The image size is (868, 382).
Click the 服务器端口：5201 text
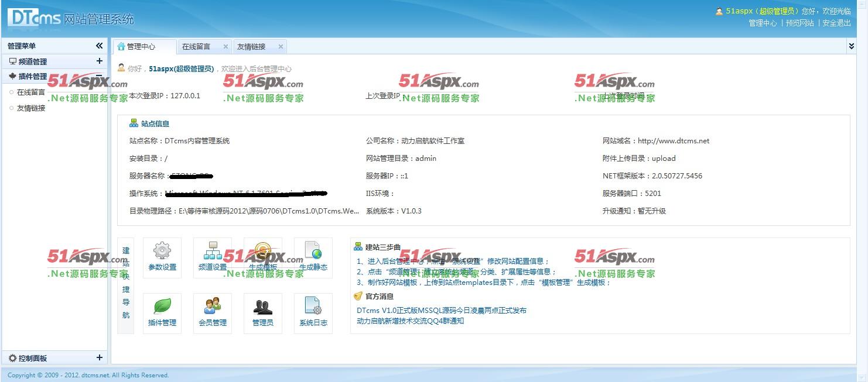632,194
